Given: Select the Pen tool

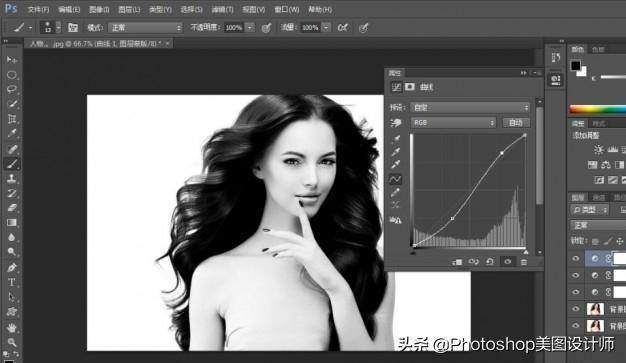Looking at the screenshot, I should tap(12, 267).
